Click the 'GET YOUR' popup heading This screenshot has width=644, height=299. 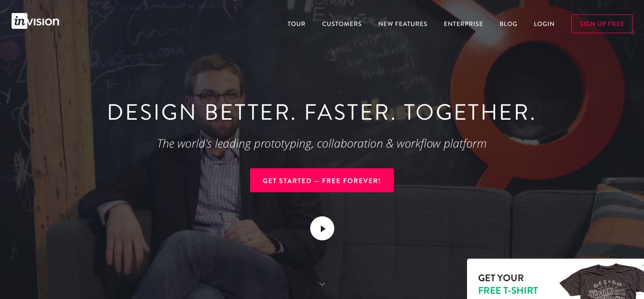point(501,278)
